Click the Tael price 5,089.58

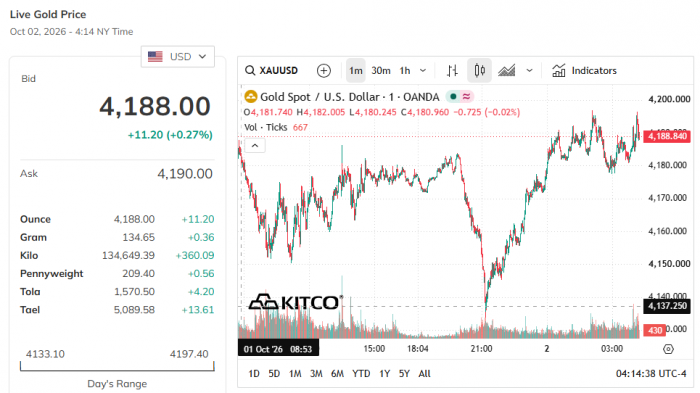[134, 310]
